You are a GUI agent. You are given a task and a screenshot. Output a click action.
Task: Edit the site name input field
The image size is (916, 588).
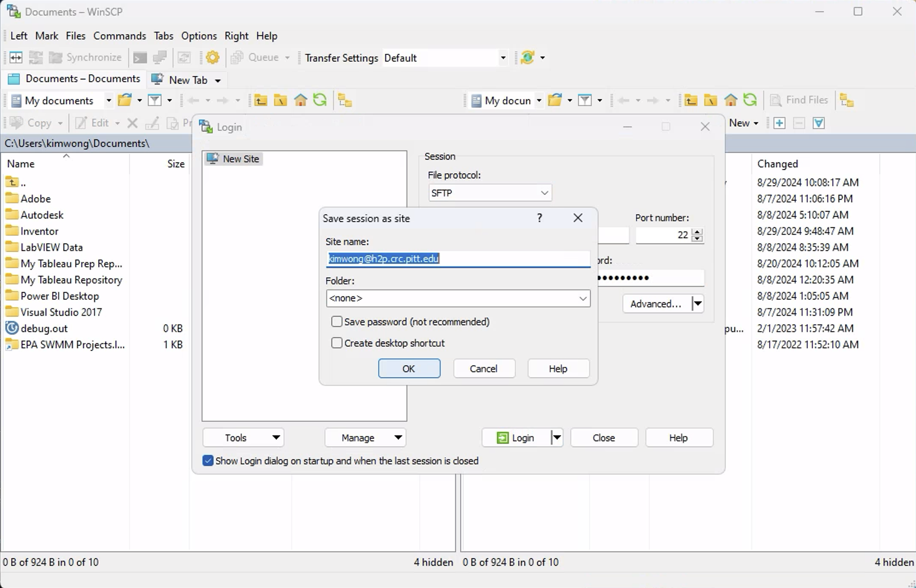(457, 258)
